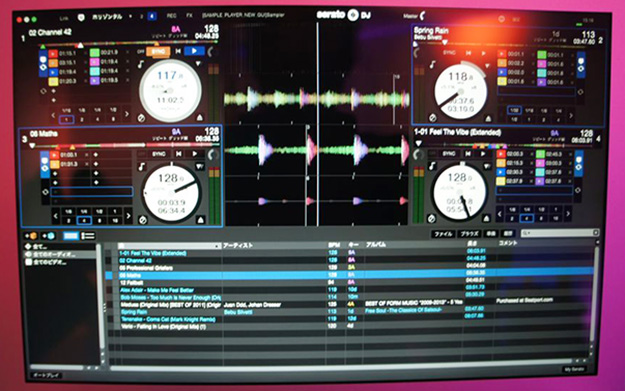Toggle keylock music note on deck 1

tap(141, 64)
